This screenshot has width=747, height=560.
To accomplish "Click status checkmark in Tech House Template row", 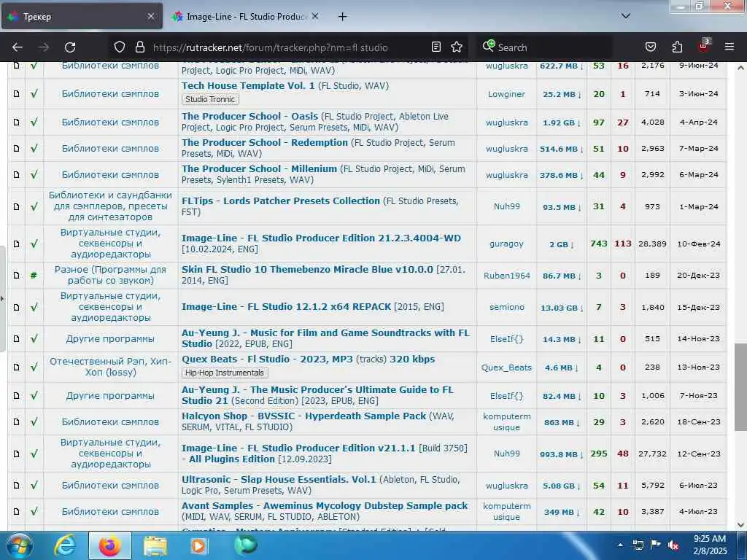I will tap(34, 94).
